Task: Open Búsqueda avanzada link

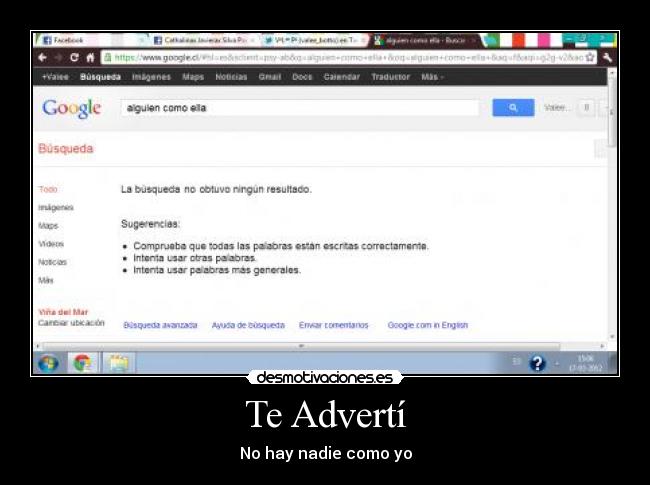Action: point(160,325)
